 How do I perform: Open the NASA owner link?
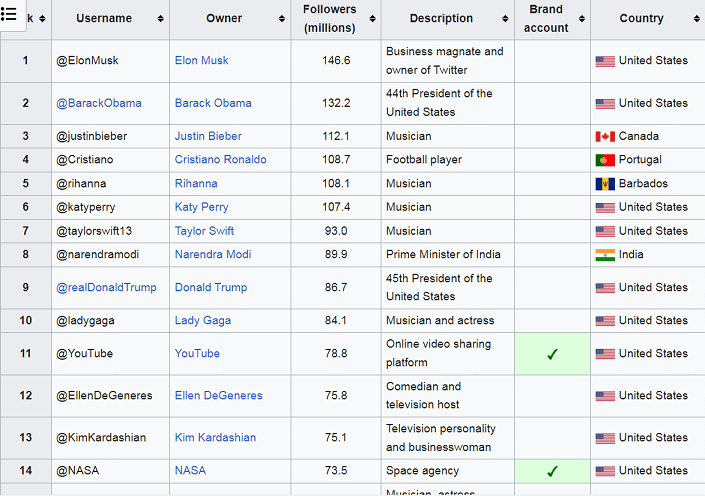tap(190, 470)
